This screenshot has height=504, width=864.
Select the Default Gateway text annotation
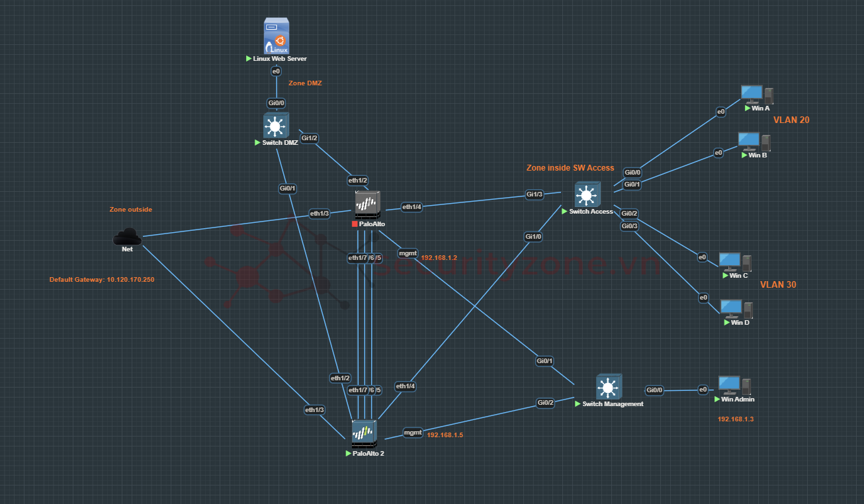pos(102,280)
